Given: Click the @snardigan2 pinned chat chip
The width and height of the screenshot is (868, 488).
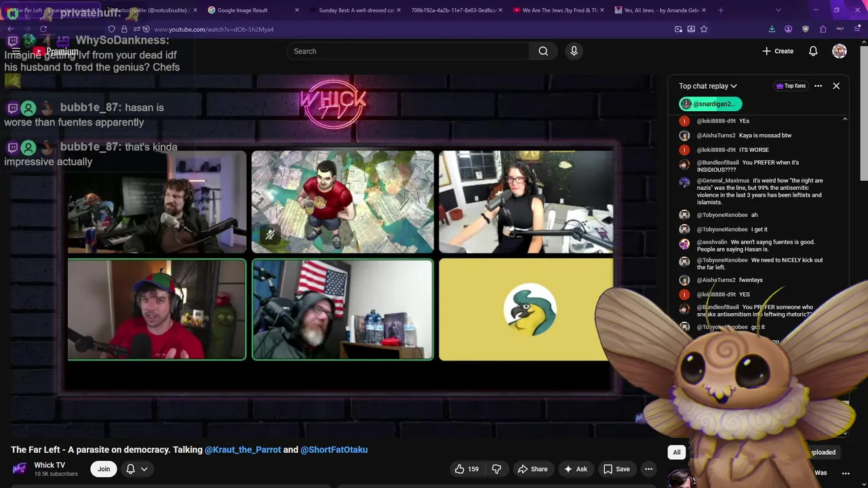Looking at the screenshot, I should [x=710, y=104].
